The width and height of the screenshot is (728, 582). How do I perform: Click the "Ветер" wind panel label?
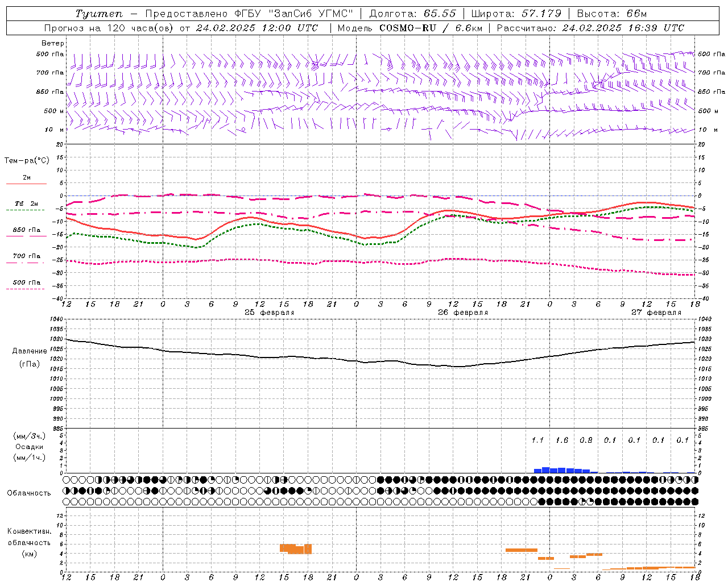click(53, 43)
